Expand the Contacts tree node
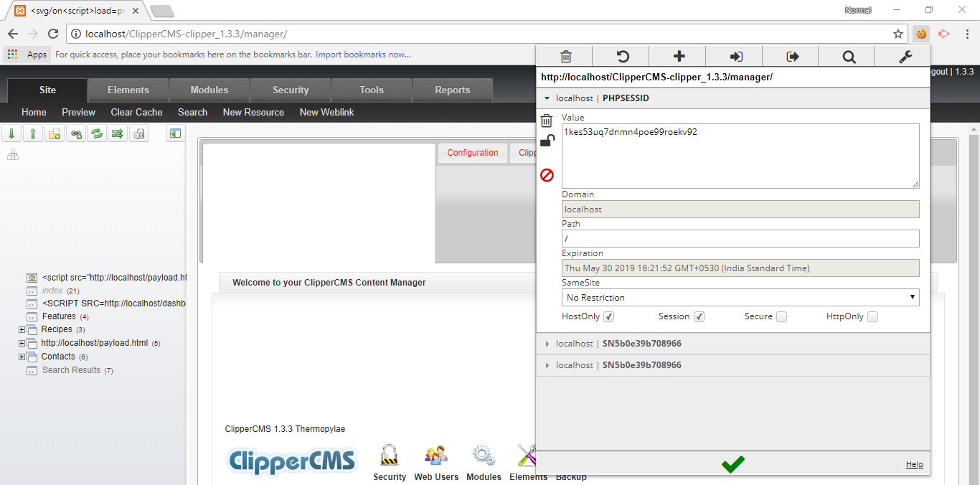 22,357
